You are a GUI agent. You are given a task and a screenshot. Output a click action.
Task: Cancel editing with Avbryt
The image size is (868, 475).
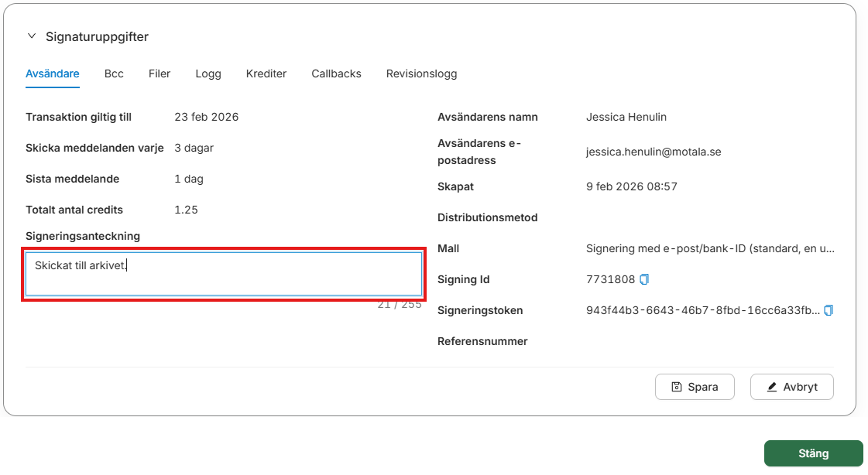click(791, 387)
